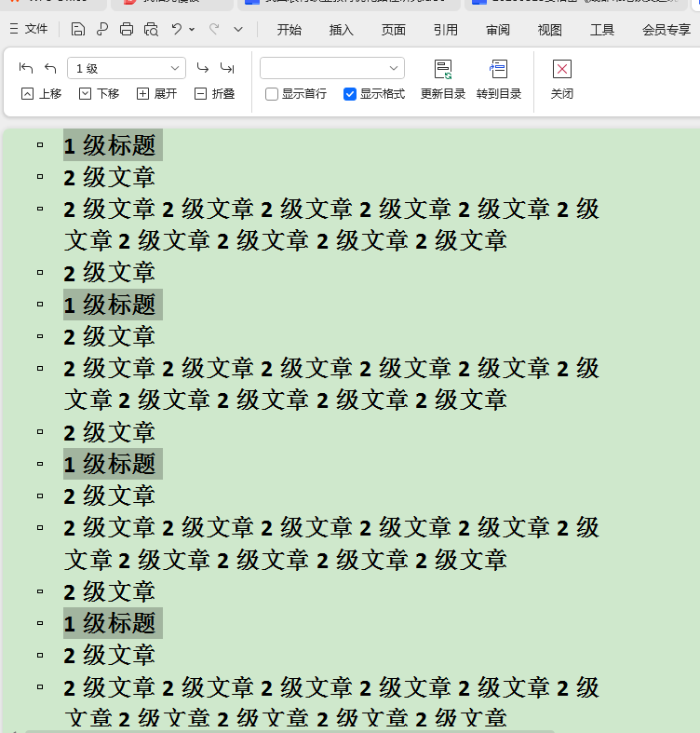Click the 上移 move up button
700x733 pixels.
click(x=42, y=94)
